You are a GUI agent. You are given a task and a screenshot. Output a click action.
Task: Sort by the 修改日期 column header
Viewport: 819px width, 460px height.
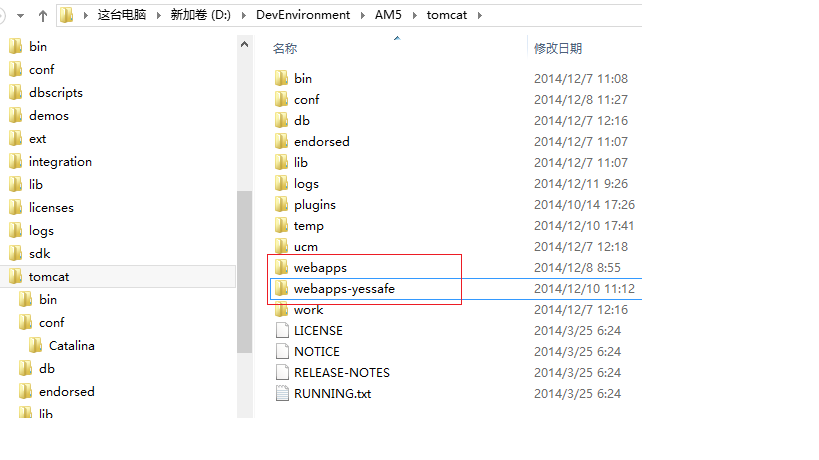pyautogui.click(x=558, y=49)
